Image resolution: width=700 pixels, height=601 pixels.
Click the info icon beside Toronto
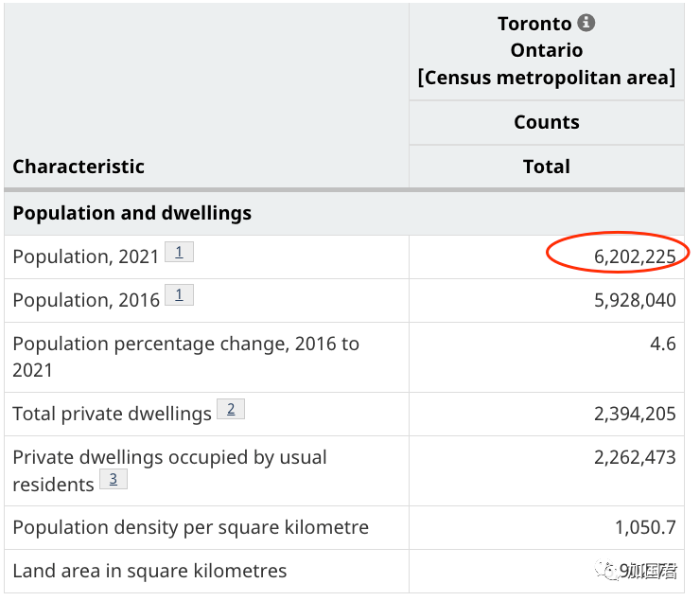tap(586, 23)
